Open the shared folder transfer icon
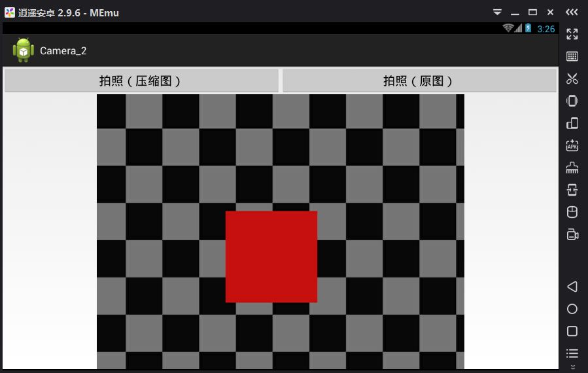Viewport: 588px width, 373px height. pos(572,190)
